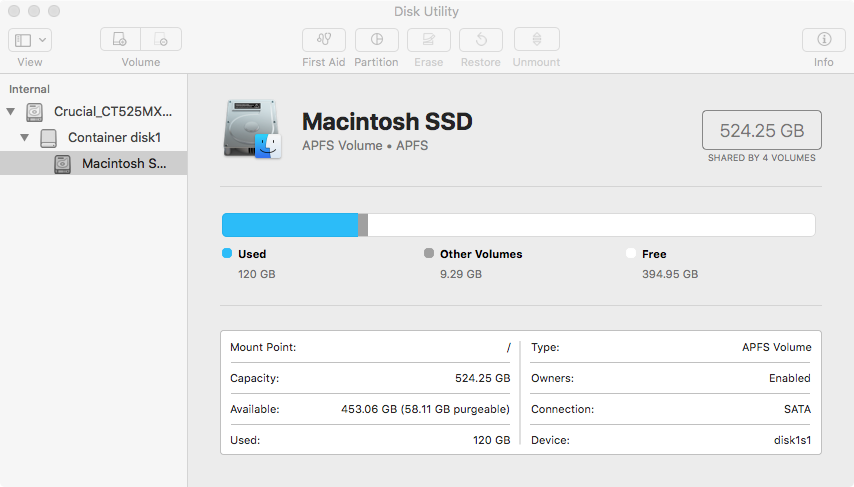
Task: Click the white Free legend dot
Action: pyautogui.click(x=631, y=253)
